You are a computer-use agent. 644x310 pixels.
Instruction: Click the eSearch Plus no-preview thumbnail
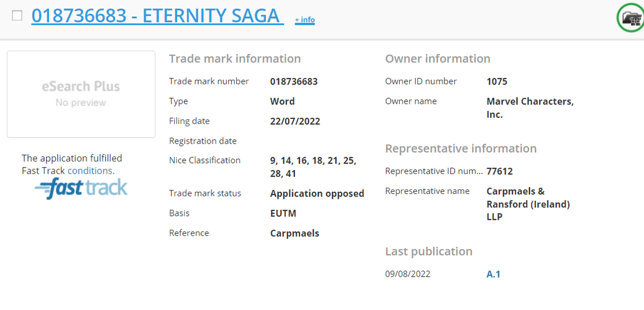point(81,94)
